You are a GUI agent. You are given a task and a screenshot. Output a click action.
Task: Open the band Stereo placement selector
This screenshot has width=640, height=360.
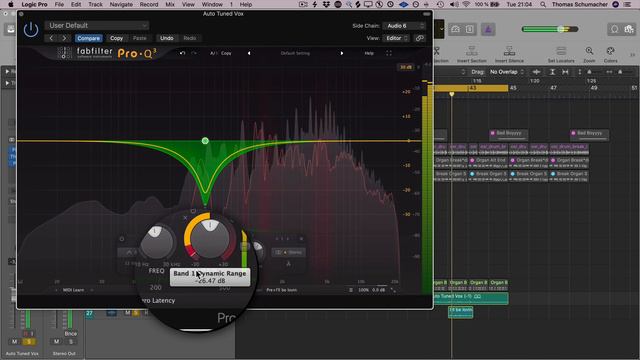click(x=289, y=252)
